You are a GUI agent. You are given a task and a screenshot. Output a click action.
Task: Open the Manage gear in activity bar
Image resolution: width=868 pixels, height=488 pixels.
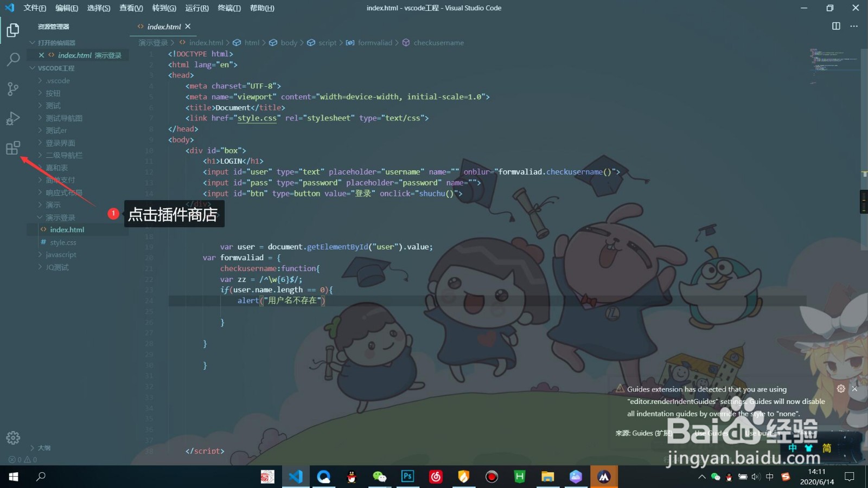tap(13, 438)
